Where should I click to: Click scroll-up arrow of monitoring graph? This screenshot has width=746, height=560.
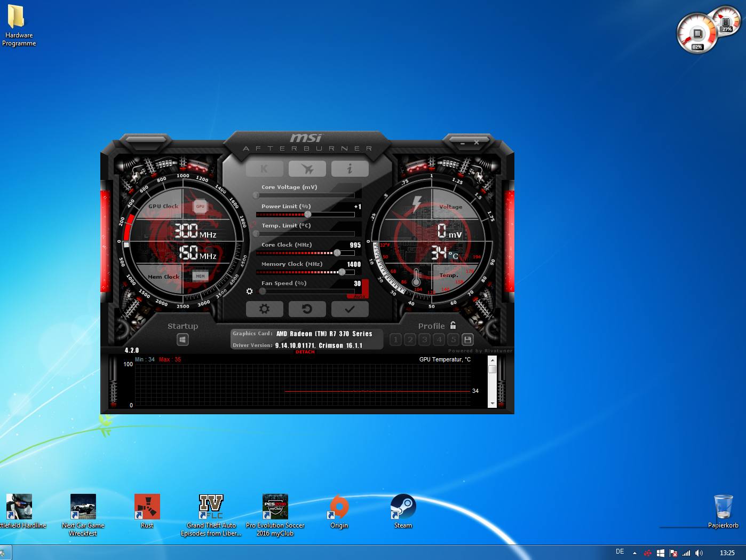[492, 360]
